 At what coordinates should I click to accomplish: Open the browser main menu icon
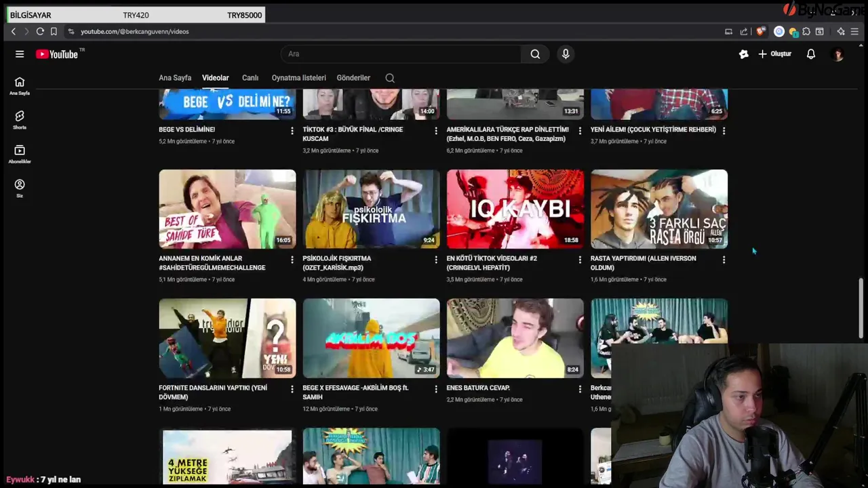[x=854, y=31]
